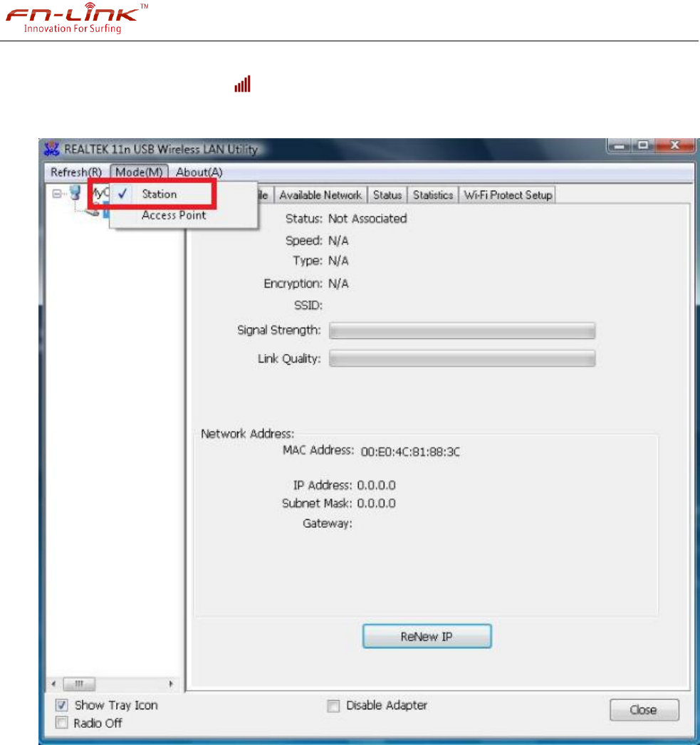Click the Realtek utility title bar icon
Screen dimensions: 700x745
tap(51, 149)
